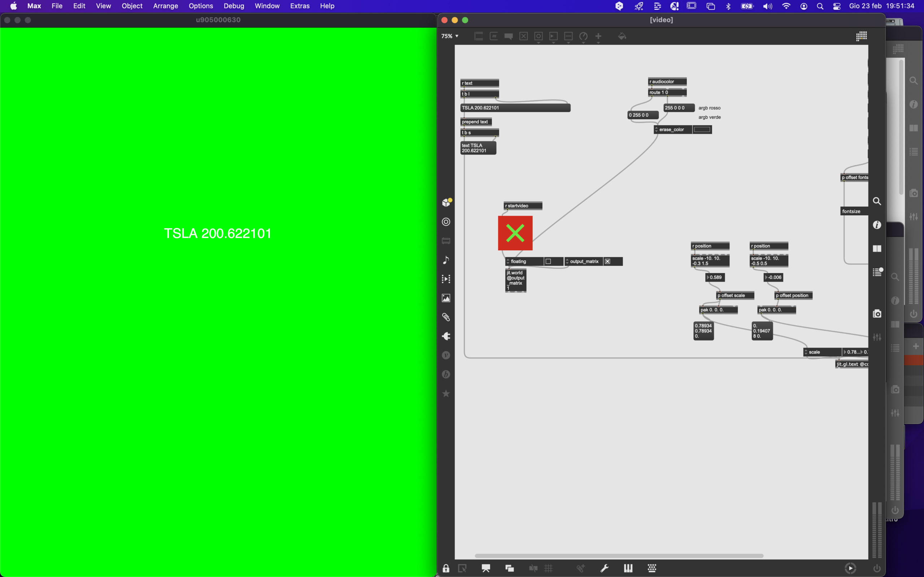This screenshot has height=577, width=924.
Task: Open the piano keys icon in bottom toolbar
Action: 628,568
